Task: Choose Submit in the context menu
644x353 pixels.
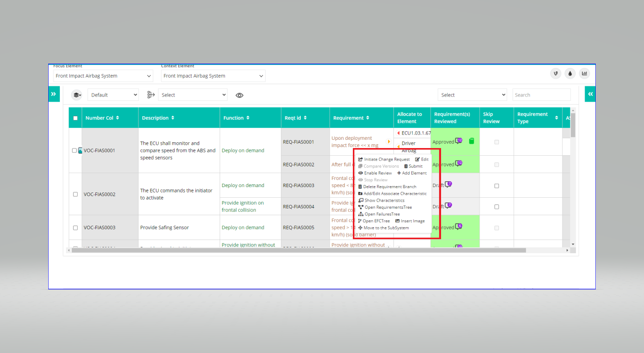Action: [x=413, y=166]
